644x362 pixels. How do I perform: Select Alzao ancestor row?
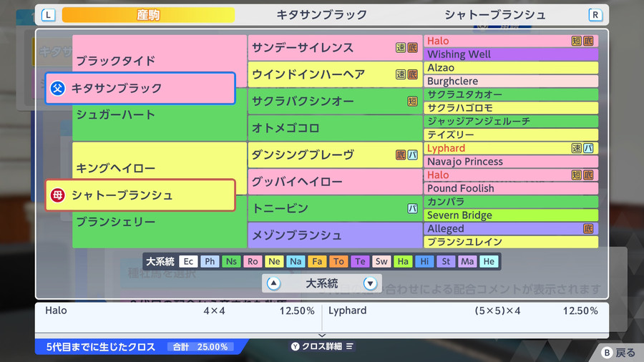coord(511,68)
